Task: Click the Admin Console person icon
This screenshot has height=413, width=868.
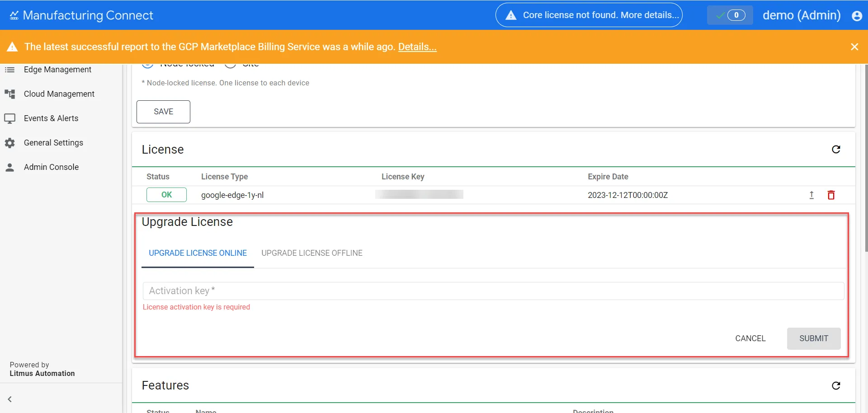Action: coord(10,167)
